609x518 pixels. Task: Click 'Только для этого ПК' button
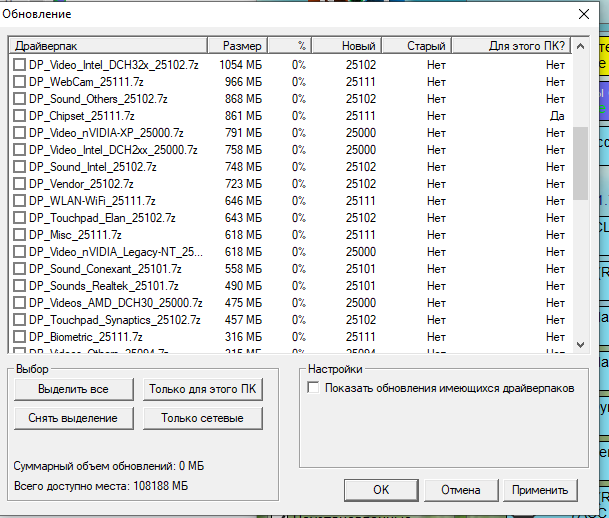(203, 389)
